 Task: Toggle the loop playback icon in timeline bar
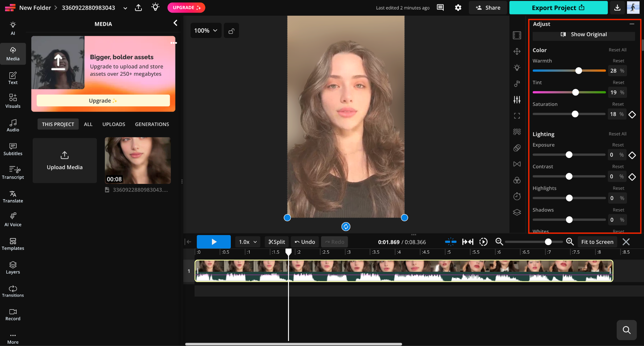click(483, 242)
